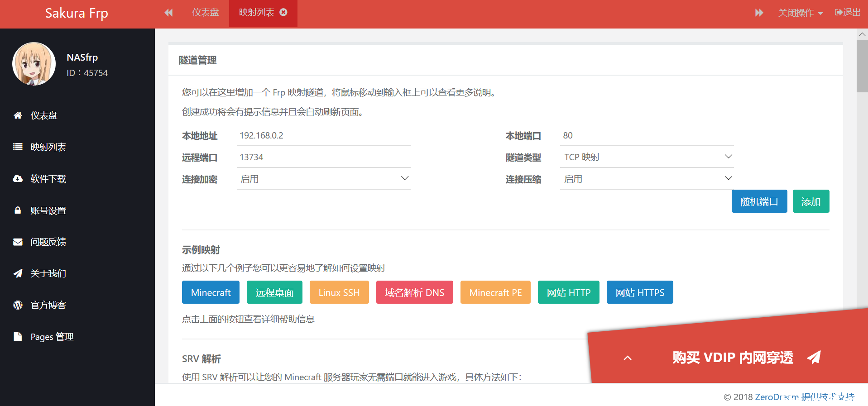868x406 pixels.
Task: Click the Linux SSH example button
Action: coord(339,292)
